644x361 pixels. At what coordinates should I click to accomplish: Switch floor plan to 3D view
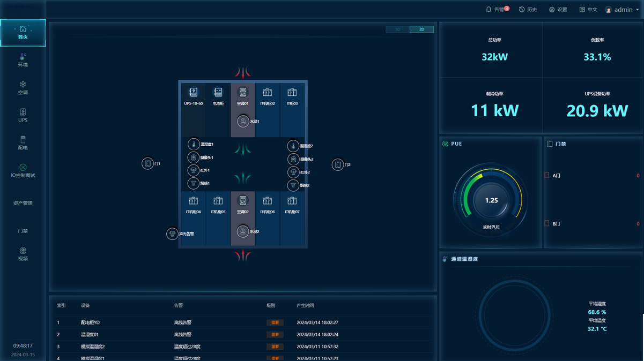(397, 29)
